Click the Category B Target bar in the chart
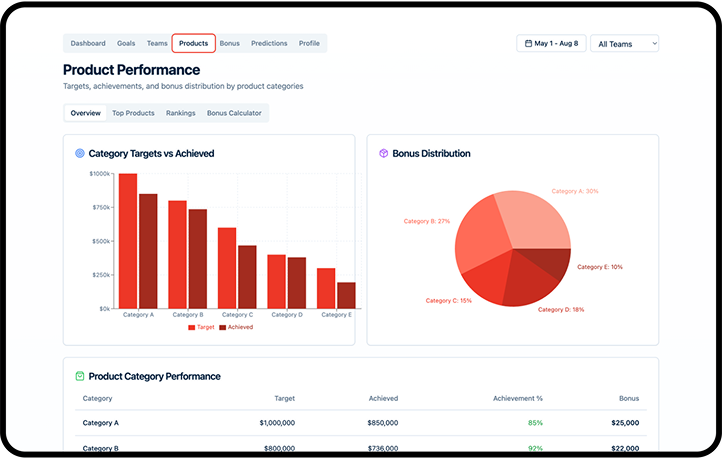This screenshot has width=722, height=458. click(x=177, y=254)
